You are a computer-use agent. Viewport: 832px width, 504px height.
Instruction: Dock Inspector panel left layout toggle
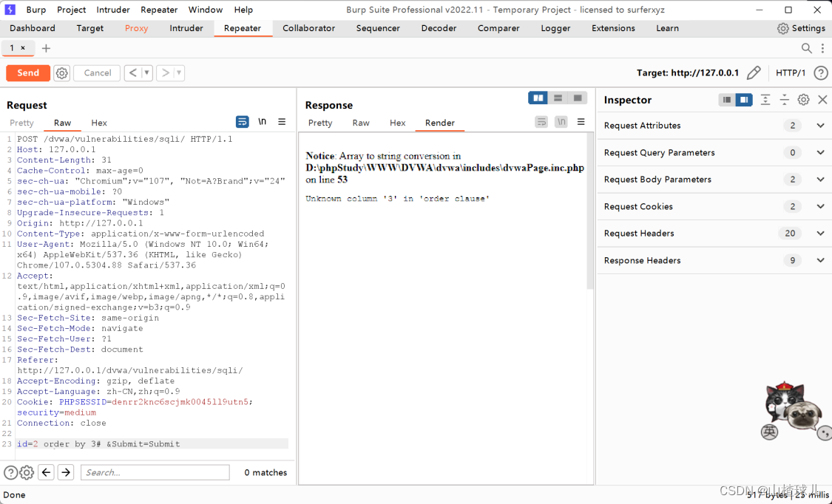[x=727, y=100]
